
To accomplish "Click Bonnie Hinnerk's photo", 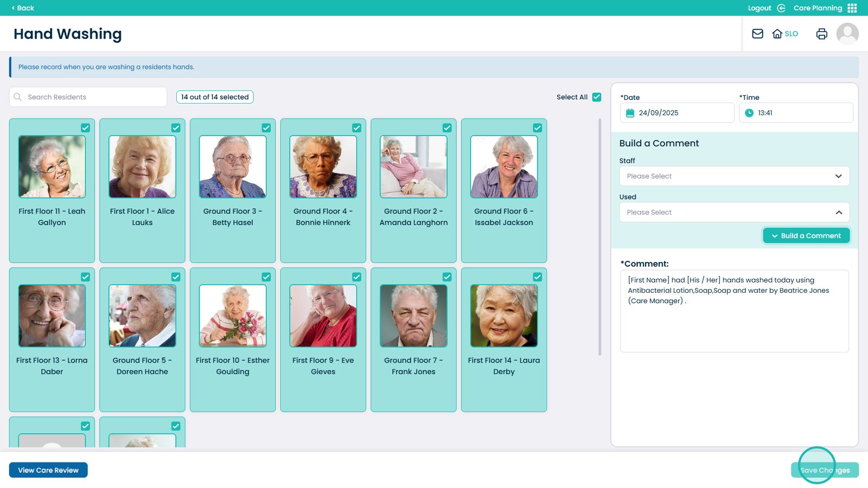I will (x=323, y=166).
